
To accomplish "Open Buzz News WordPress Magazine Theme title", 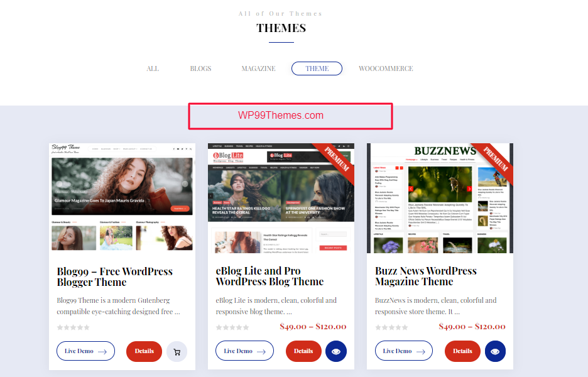I will 426,276.
